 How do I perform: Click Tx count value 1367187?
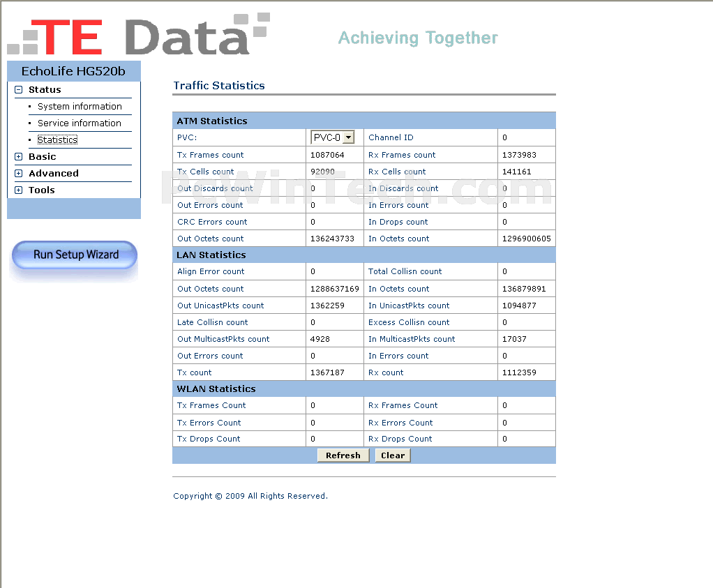[327, 372]
